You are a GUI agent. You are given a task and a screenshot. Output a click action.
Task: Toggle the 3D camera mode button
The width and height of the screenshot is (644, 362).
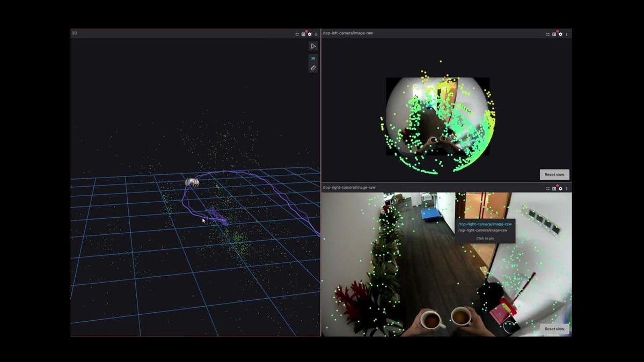click(x=313, y=58)
